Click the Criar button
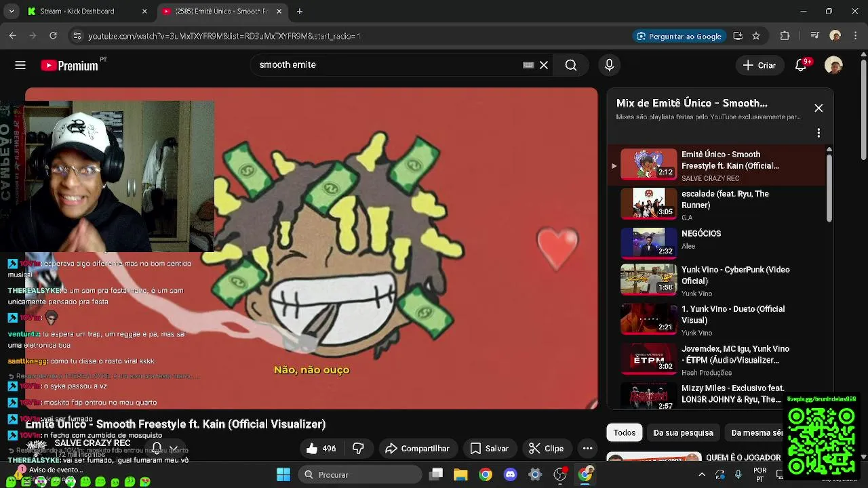The width and height of the screenshot is (868, 488). click(x=759, y=65)
